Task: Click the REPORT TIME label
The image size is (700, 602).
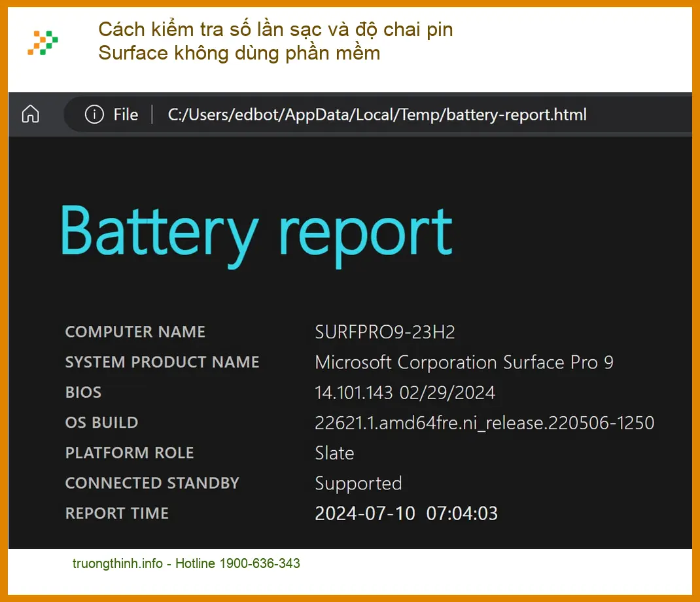Action: point(117,513)
